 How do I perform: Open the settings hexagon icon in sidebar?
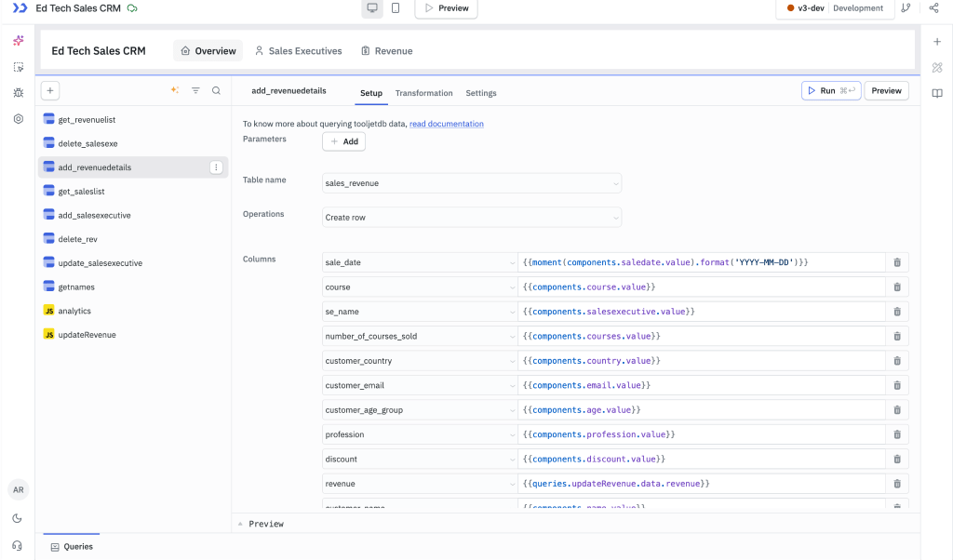[x=19, y=119]
